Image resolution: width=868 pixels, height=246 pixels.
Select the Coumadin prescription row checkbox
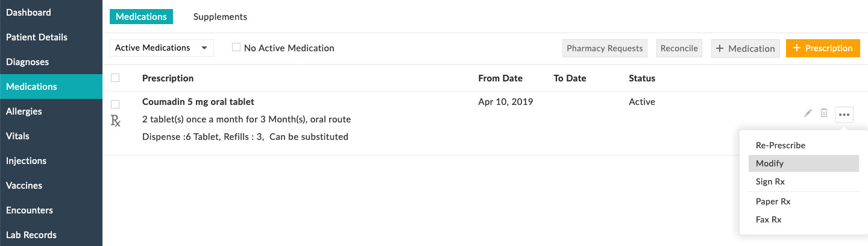pyautogui.click(x=116, y=104)
